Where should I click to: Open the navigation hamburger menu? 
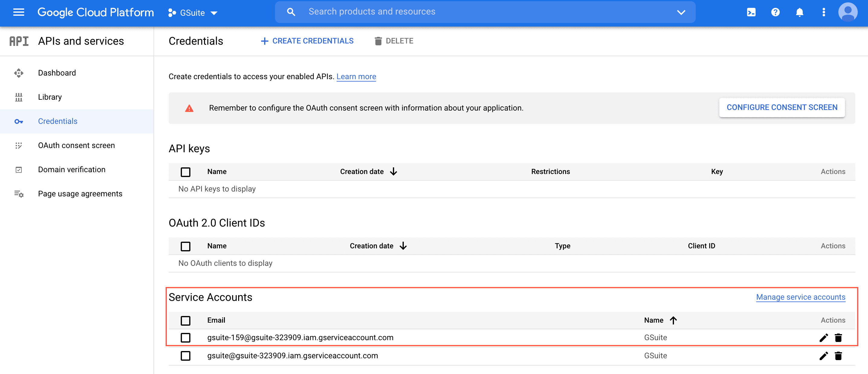(x=18, y=12)
